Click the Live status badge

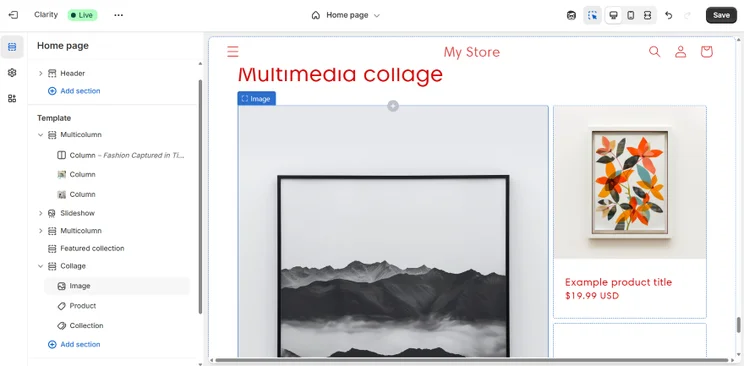[82, 15]
